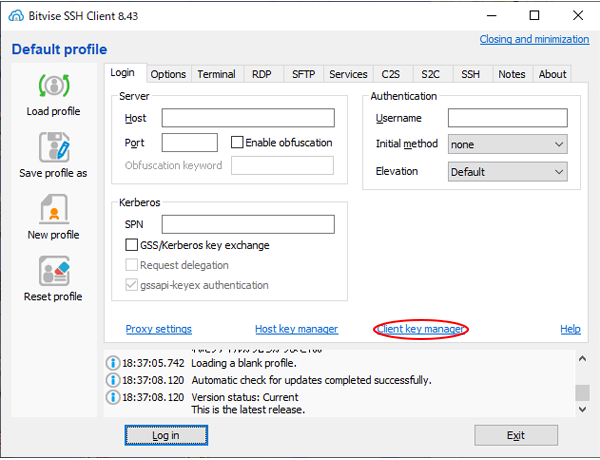
Task: Go to the SFTP tab
Action: pyautogui.click(x=303, y=74)
